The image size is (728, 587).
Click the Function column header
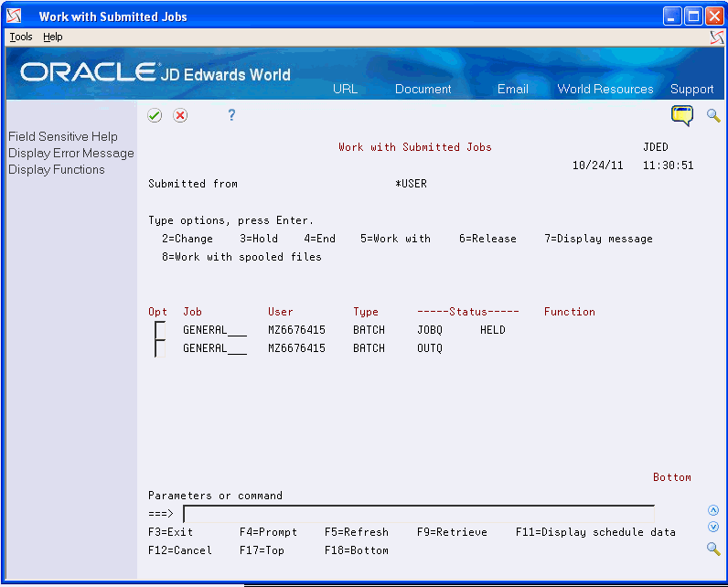[x=570, y=312]
